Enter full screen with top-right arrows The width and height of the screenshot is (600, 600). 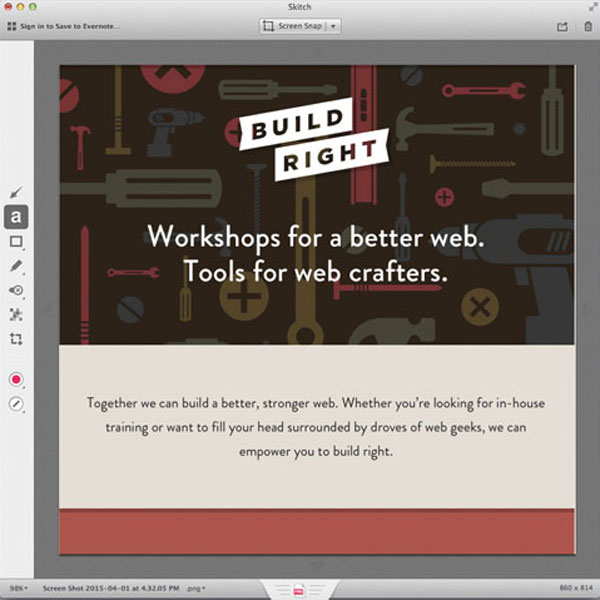tap(592, 7)
